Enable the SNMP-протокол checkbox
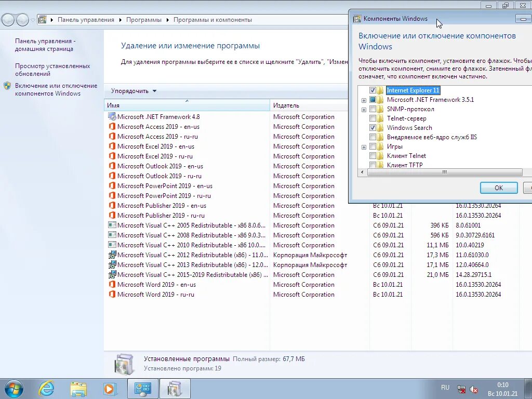This screenshot has width=532, height=399. coord(373,109)
